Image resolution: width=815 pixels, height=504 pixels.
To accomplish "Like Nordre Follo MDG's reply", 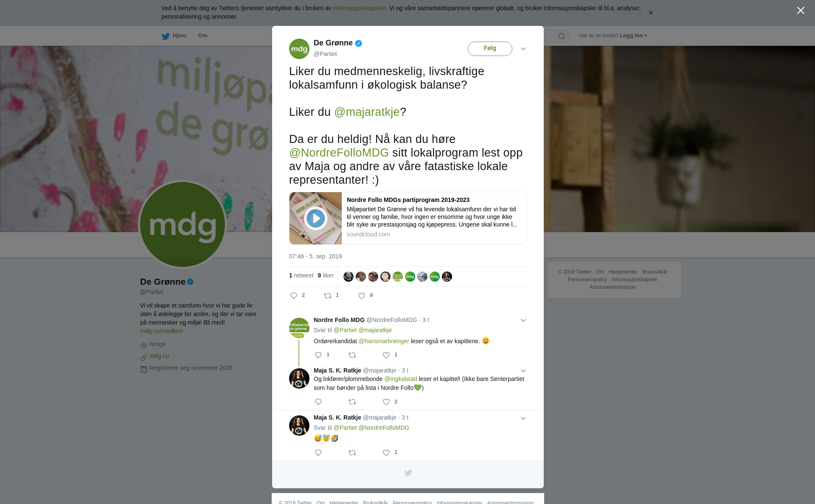I will click(x=386, y=355).
